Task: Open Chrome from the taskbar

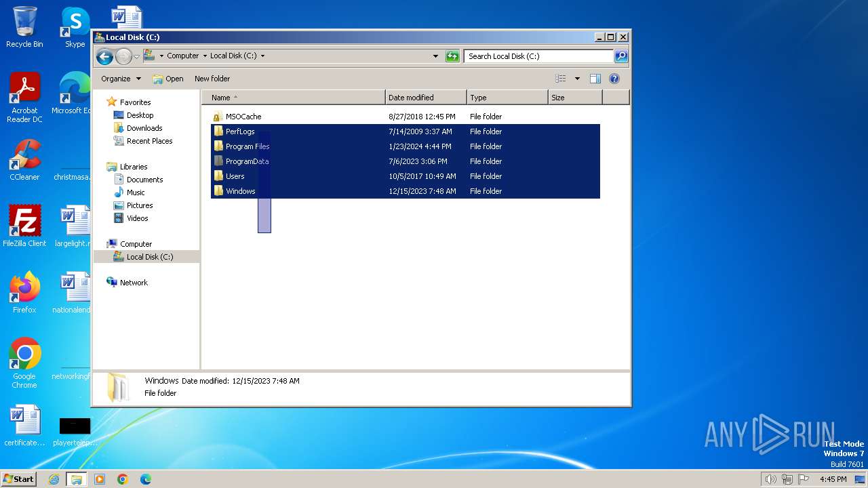Action: click(123, 479)
